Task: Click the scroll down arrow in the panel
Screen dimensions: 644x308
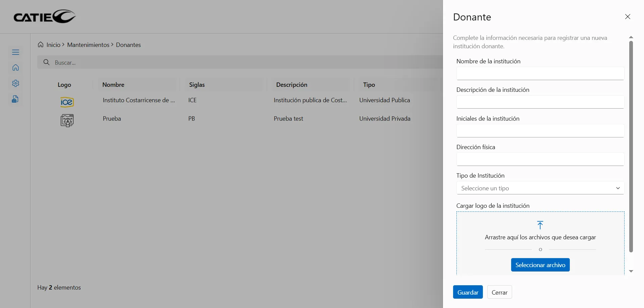Action: (x=631, y=271)
